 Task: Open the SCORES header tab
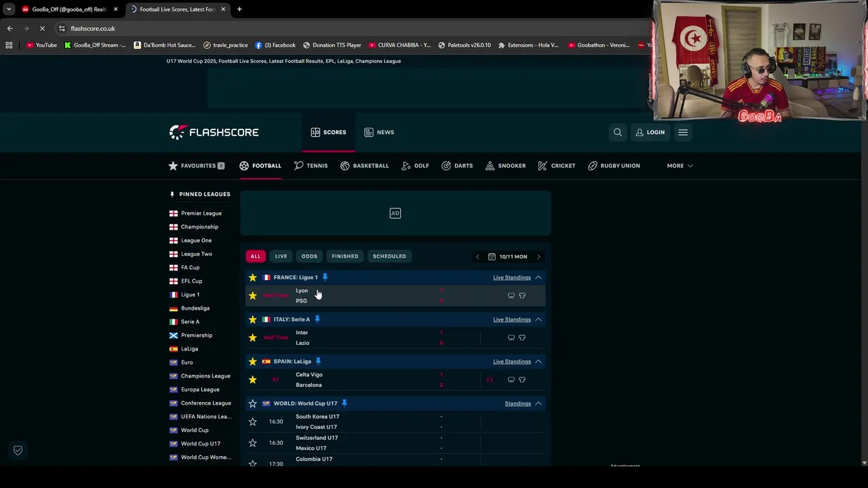click(328, 132)
